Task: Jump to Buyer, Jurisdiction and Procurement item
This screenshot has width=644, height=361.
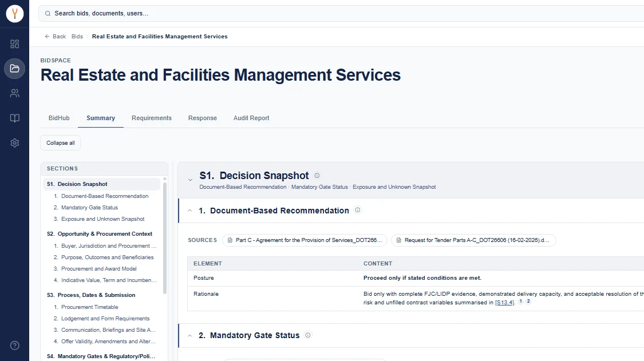Action: point(109,245)
